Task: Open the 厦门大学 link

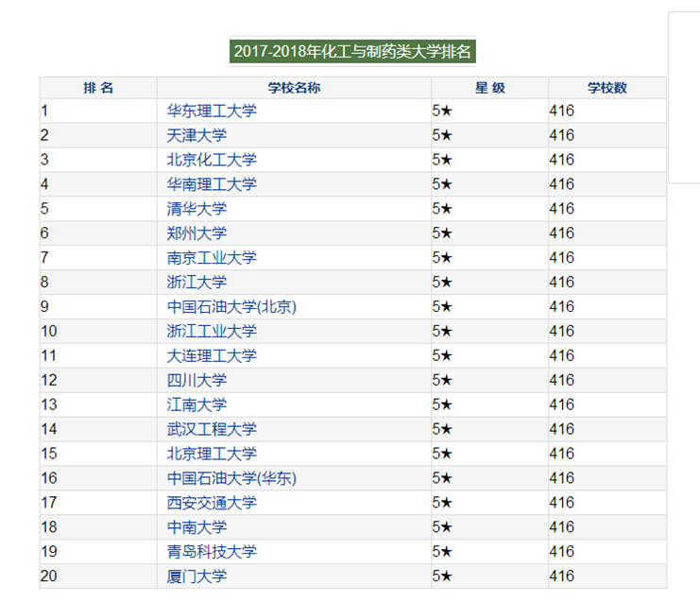Action: 196,576
